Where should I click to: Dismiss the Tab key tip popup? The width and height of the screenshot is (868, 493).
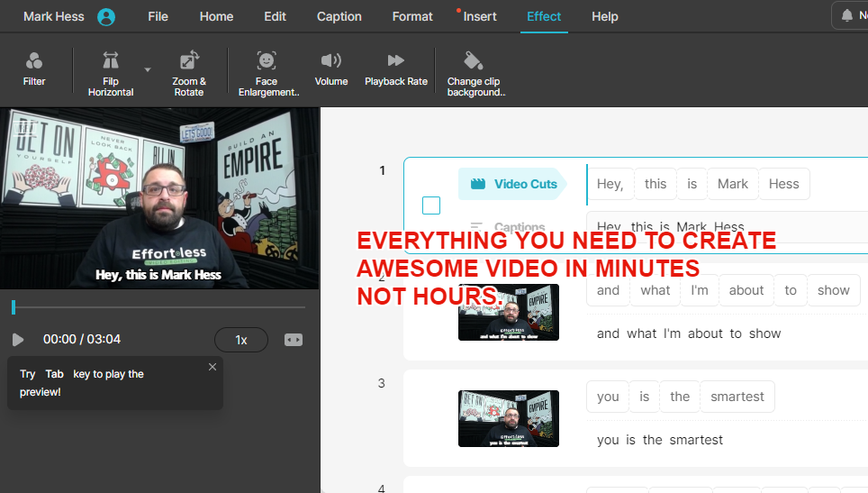pyautogui.click(x=212, y=367)
